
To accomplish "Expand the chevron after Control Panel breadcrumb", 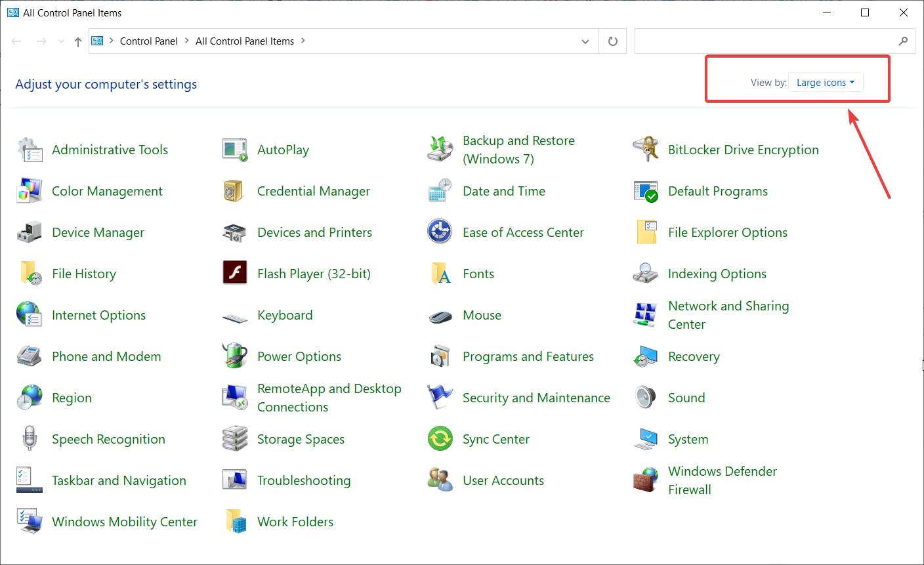I will (187, 41).
